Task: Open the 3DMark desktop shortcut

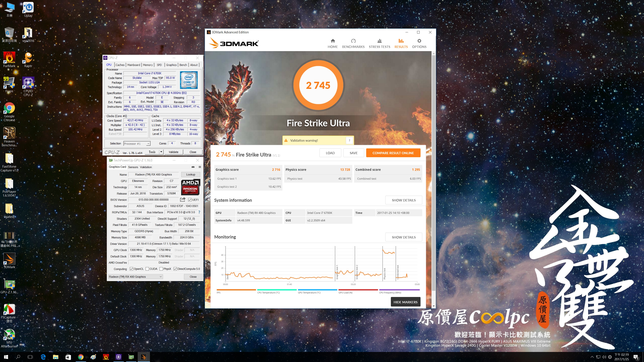Action: [x=9, y=261]
